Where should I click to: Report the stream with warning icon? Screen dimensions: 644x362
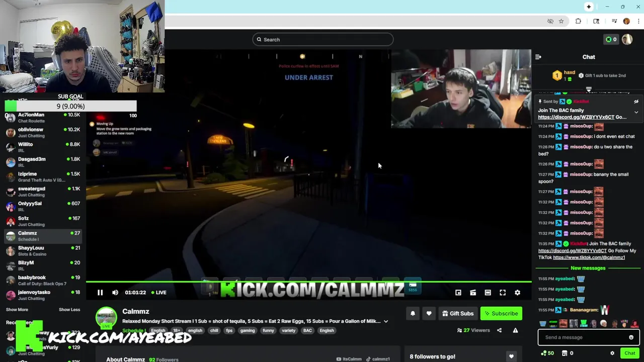pos(515,330)
